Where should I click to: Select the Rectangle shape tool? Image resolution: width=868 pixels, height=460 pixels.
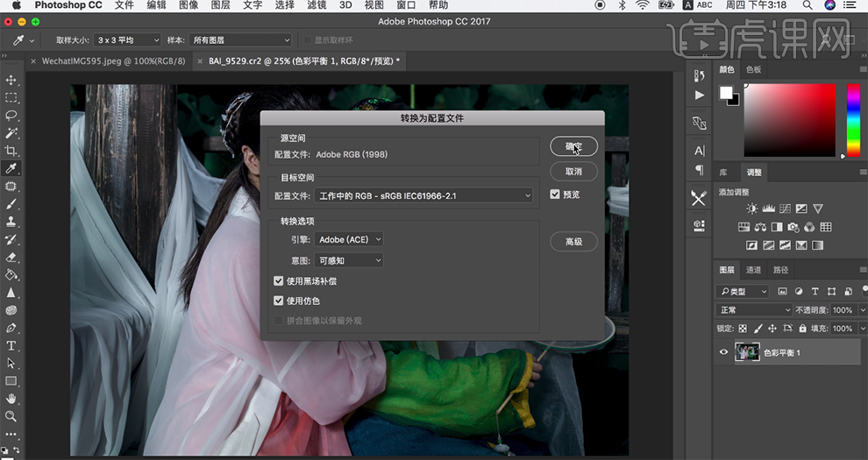[x=11, y=381]
